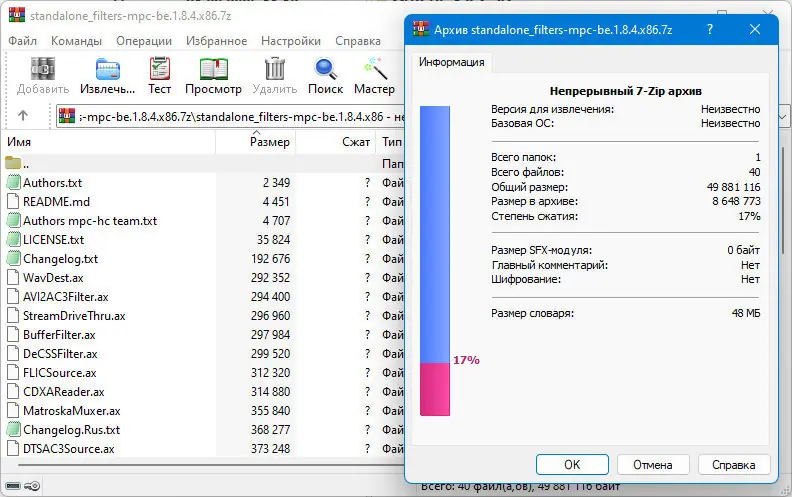The height and width of the screenshot is (497, 792).
Task: Open the Избранное menu
Action: (x=216, y=41)
